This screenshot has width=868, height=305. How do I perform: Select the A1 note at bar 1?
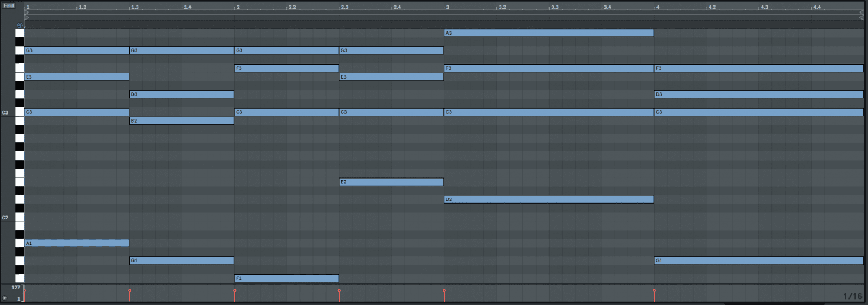[76, 243]
